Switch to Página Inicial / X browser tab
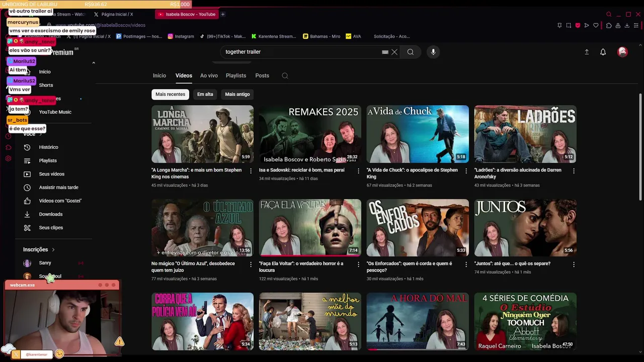 (x=117, y=15)
